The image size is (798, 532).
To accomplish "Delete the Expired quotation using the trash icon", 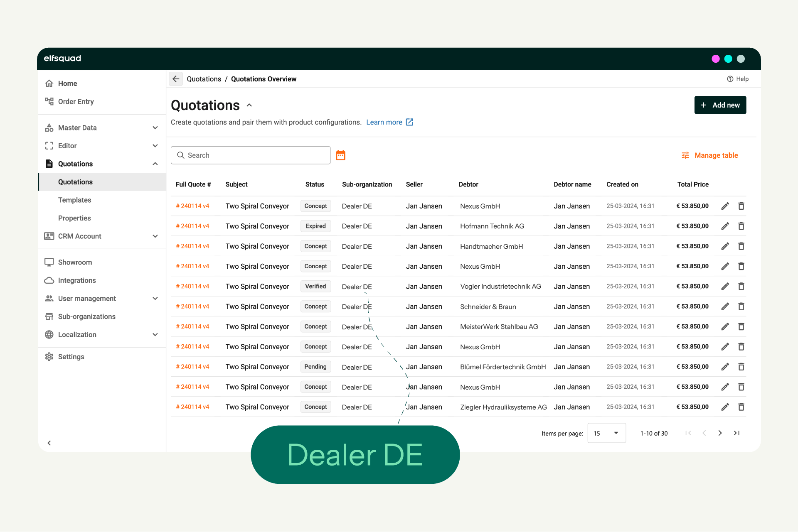I will click(741, 226).
